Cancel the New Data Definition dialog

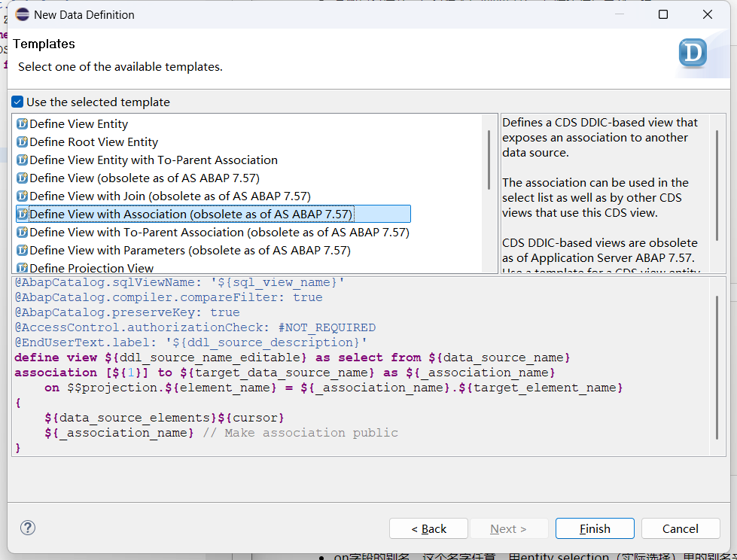click(x=680, y=528)
